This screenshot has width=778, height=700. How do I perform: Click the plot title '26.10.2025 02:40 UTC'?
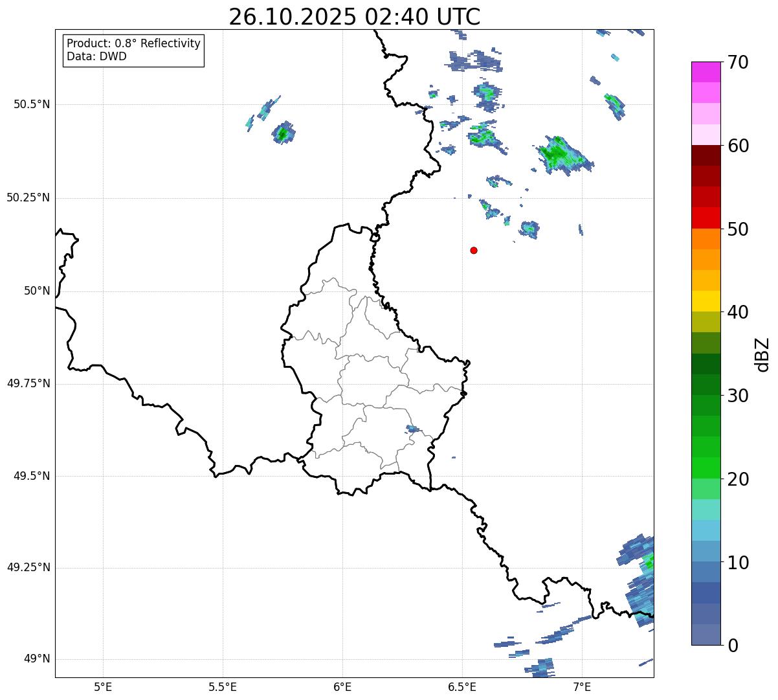(x=355, y=17)
